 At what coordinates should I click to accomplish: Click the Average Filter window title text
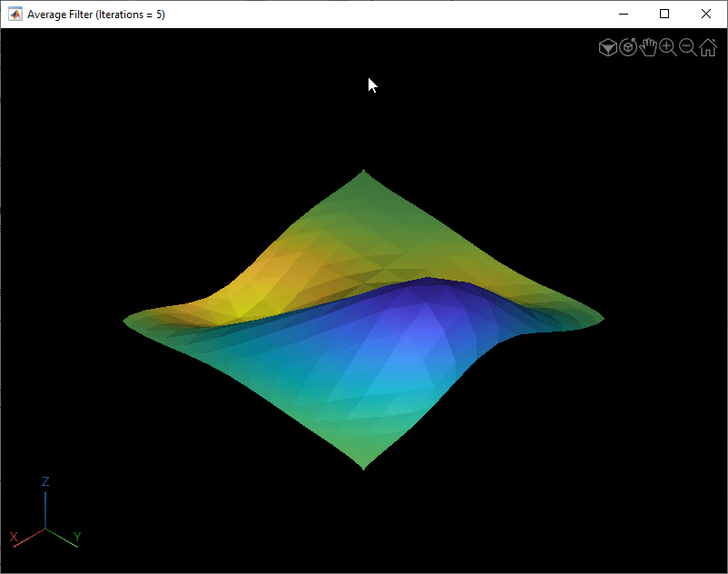point(96,15)
